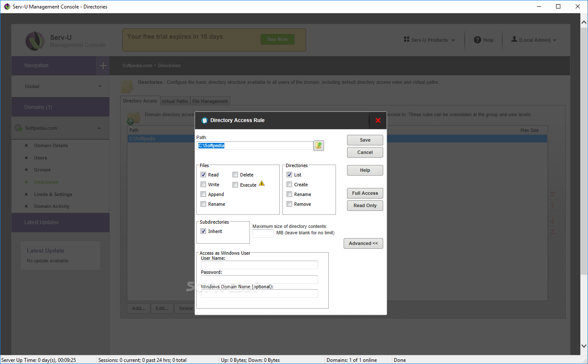Enable the Execute files checkbox
This screenshot has width=588, height=364.
point(235,185)
